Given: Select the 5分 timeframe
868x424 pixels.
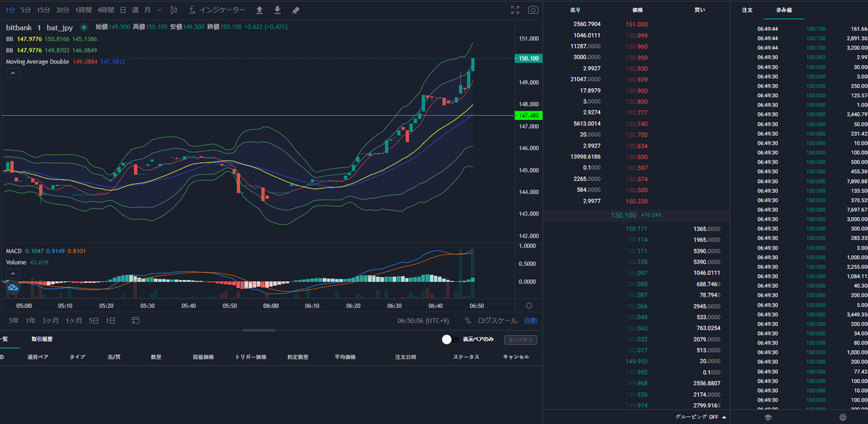Looking at the screenshot, I should 26,10.
